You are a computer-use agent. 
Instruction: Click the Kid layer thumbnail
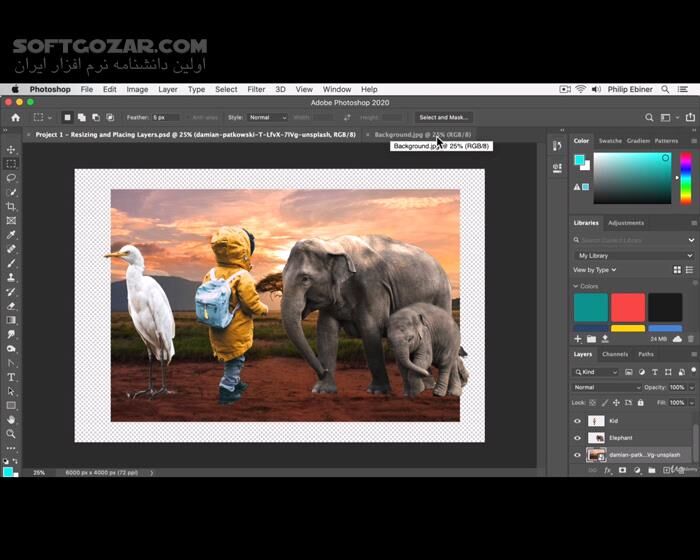(x=596, y=421)
